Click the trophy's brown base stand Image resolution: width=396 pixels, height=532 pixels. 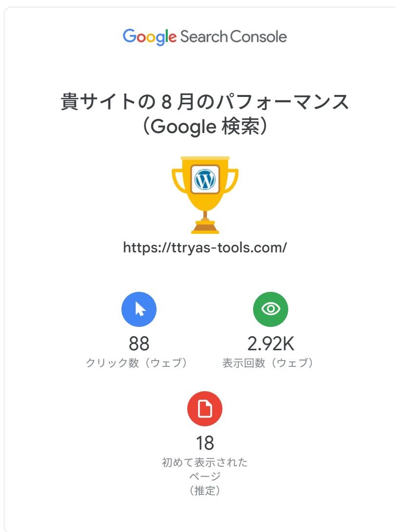point(205,227)
